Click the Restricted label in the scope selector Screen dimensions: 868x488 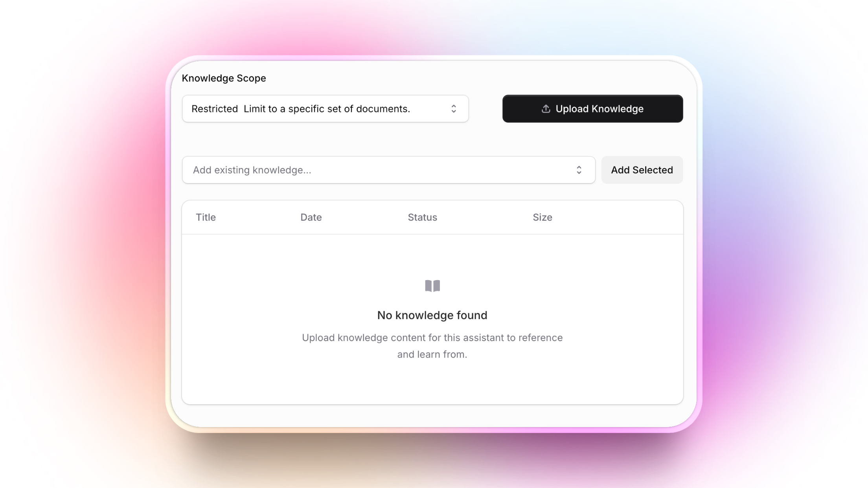(214, 109)
